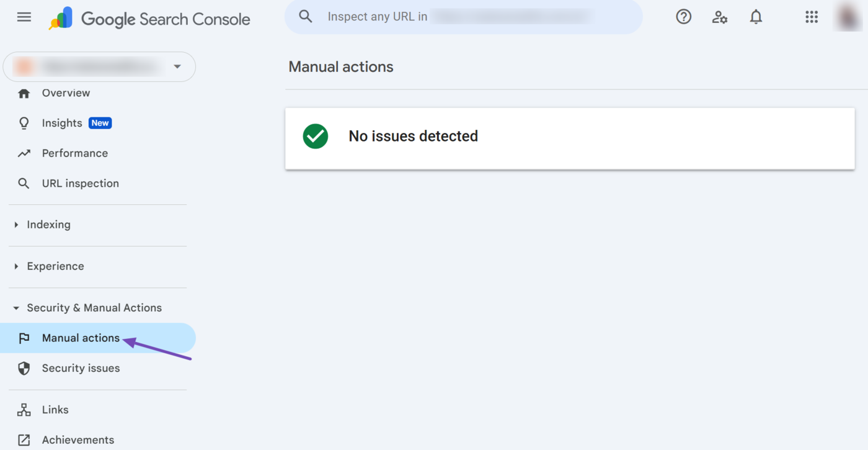Open the hamburger main menu
Screen dimensions: 868x450
pyautogui.click(x=24, y=17)
